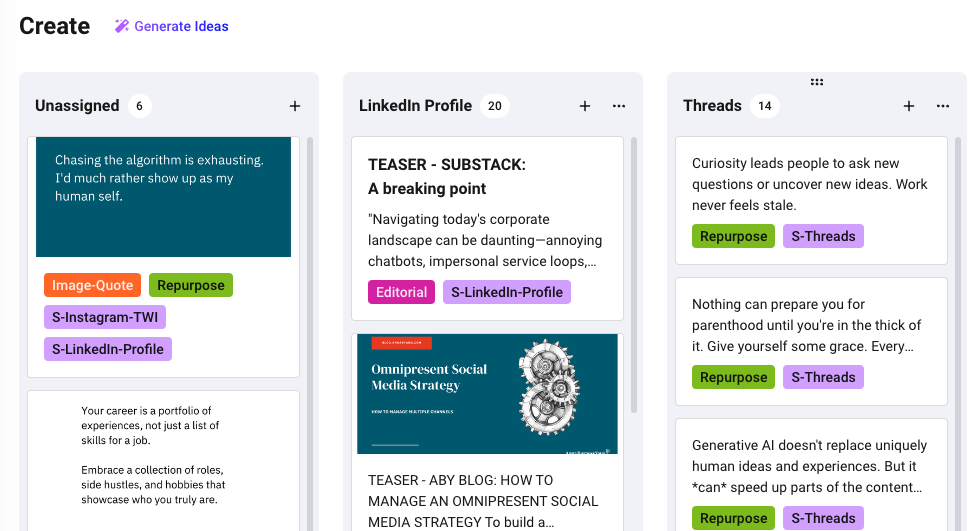This screenshot has width=968, height=531.
Task: Open the 'Your career is a portfolio' card
Action: (x=163, y=455)
